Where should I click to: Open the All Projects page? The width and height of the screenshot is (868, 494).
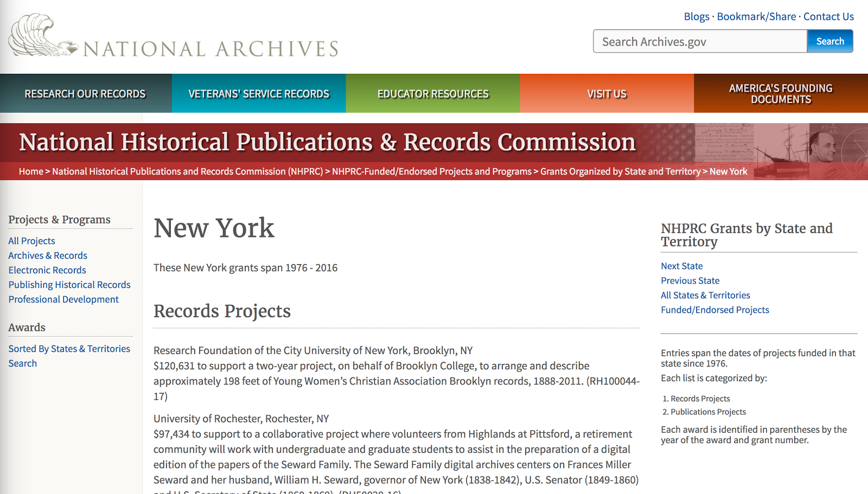pos(31,240)
